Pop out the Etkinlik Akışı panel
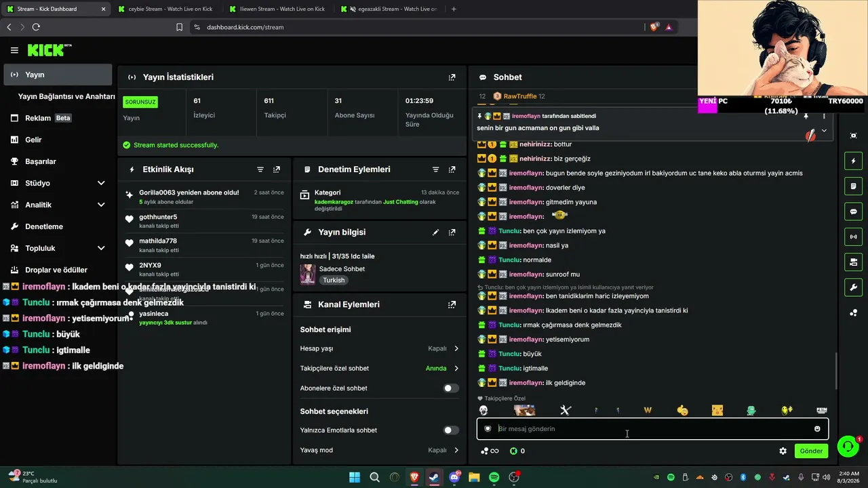Screen dimensions: 868x488 pyautogui.click(x=276, y=169)
